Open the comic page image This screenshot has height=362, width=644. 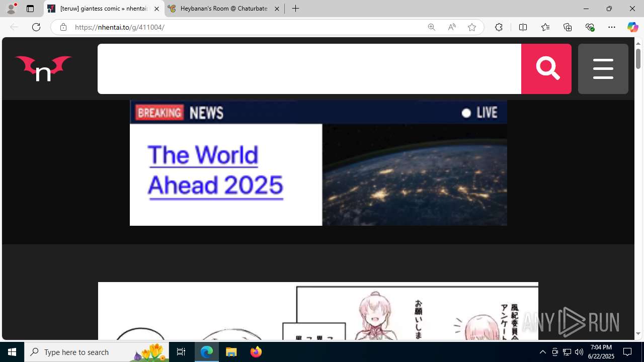[x=318, y=311]
